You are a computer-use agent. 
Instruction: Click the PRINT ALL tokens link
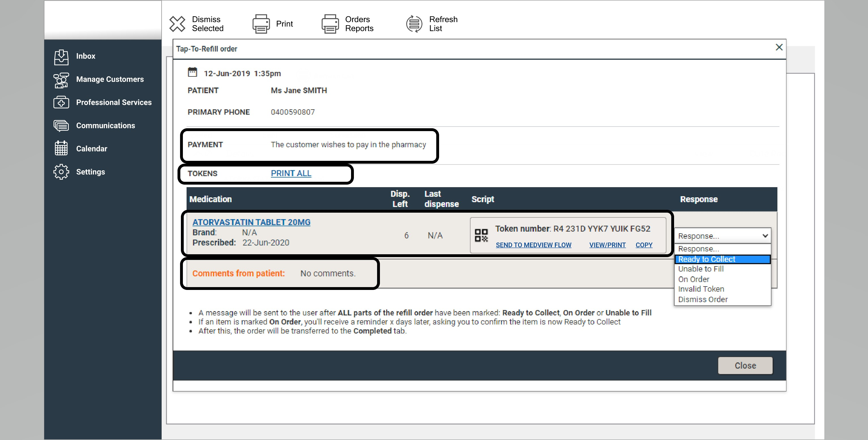291,173
